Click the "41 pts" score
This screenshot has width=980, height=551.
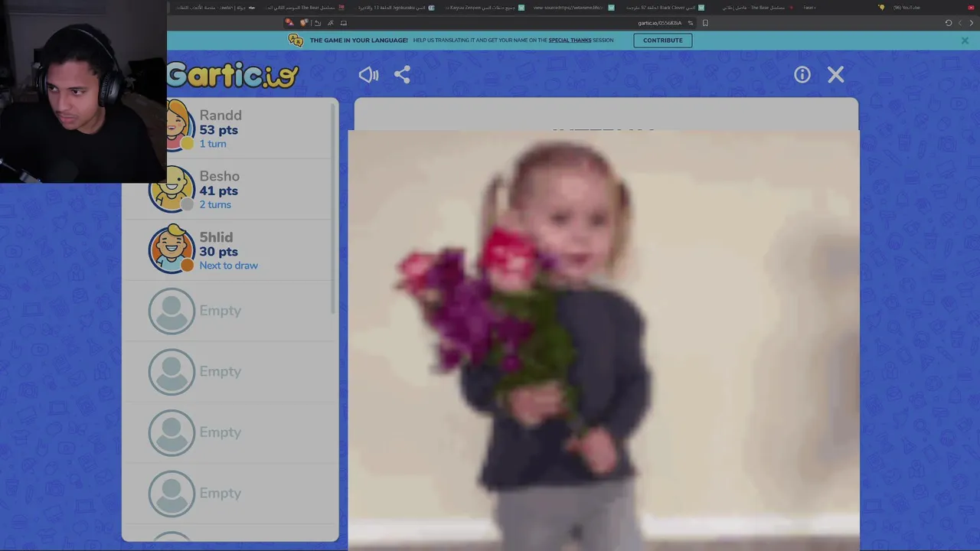(218, 191)
